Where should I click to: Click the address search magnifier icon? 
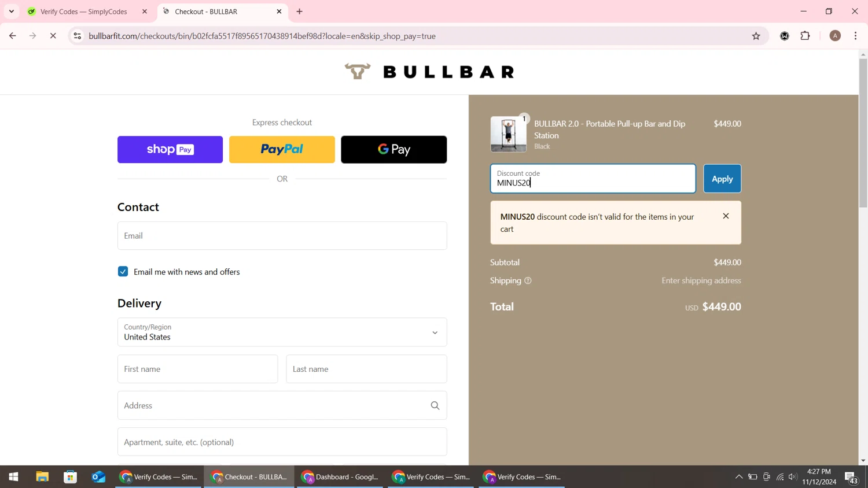pyautogui.click(x=435, y=406)
